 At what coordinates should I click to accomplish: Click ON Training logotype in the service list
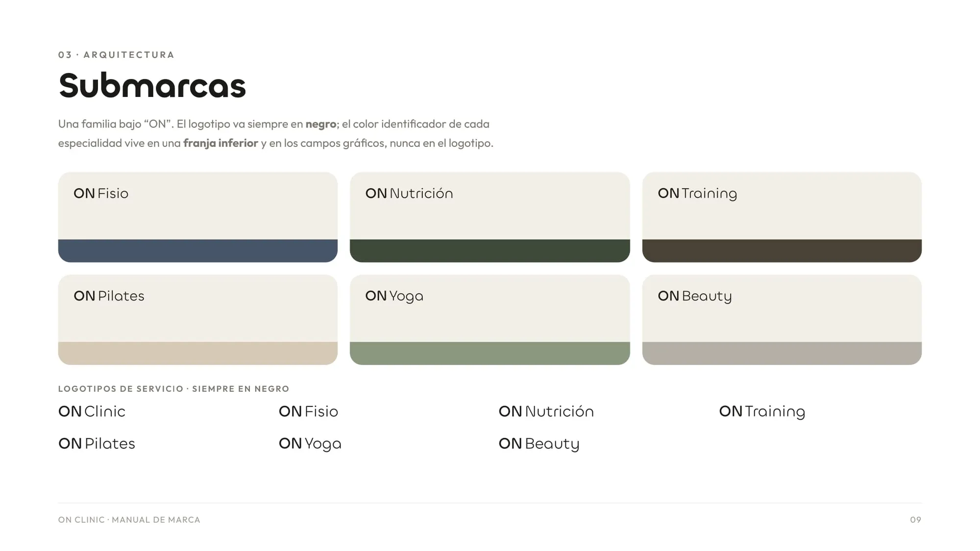(x=762, y=412)
